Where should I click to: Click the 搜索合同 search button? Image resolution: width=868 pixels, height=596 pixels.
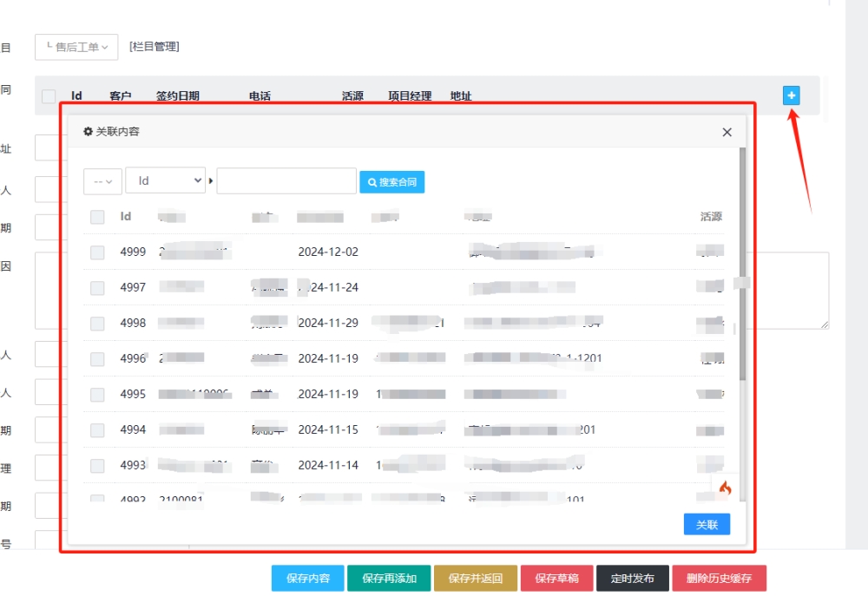pos(392,182)
